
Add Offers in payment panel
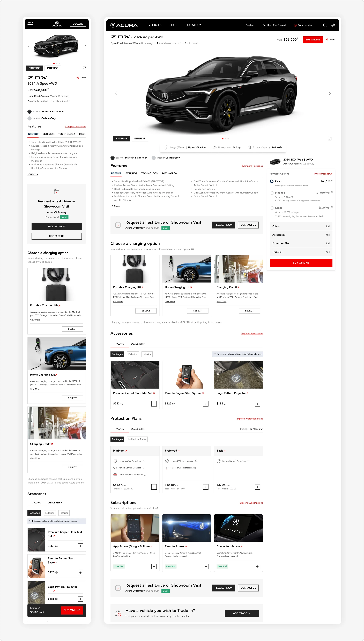pos(328,226)
